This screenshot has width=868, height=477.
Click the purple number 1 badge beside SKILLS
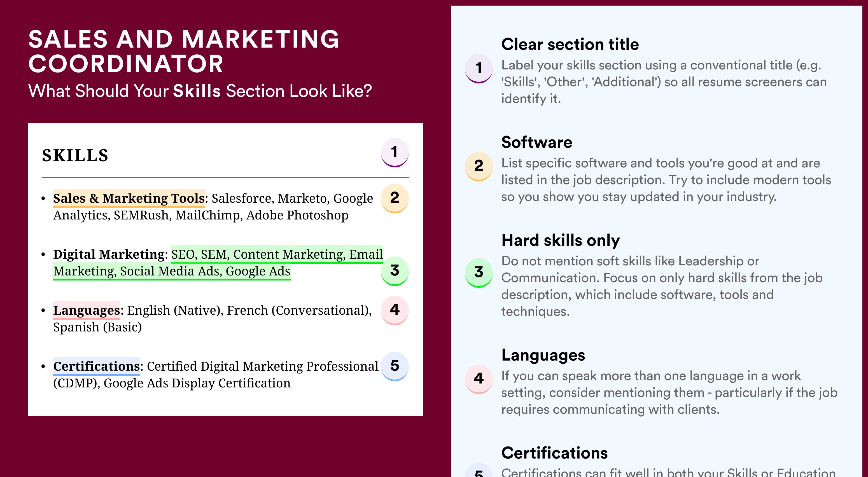pyautogui.click(x=395, y=152)
